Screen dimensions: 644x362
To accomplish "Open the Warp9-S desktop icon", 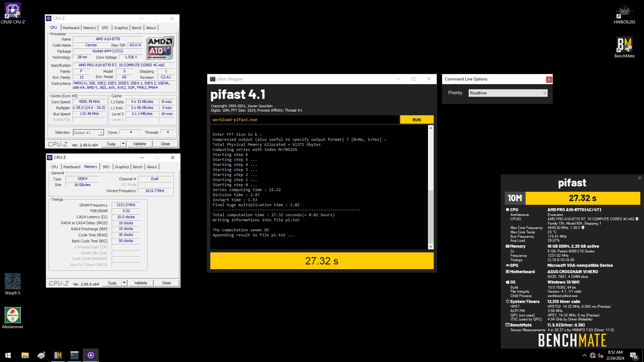I will 13,284.
